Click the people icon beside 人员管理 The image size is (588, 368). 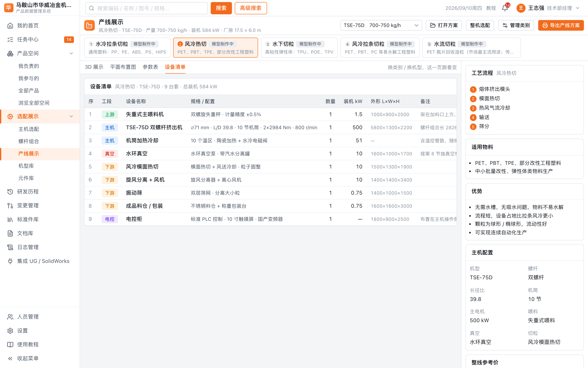(10, 317)
